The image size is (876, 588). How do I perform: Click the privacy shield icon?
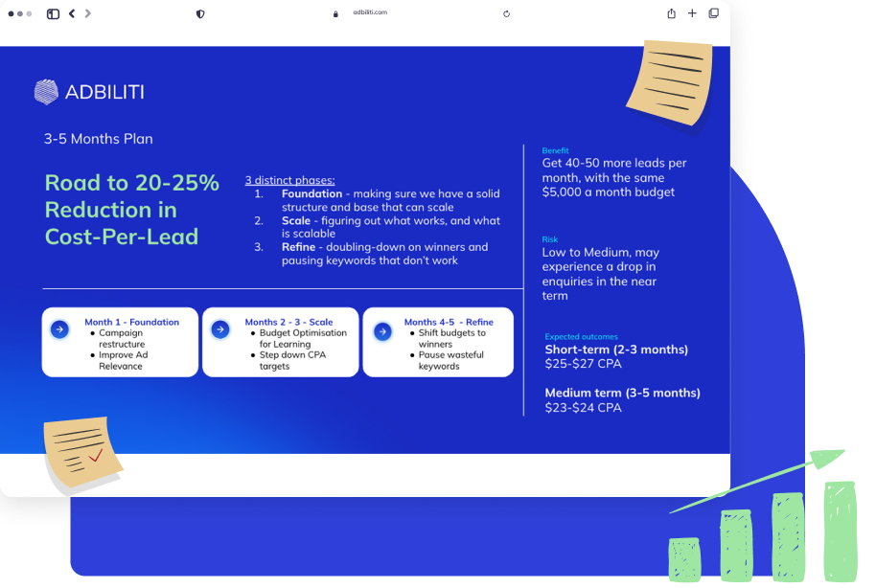click(200, 13)
